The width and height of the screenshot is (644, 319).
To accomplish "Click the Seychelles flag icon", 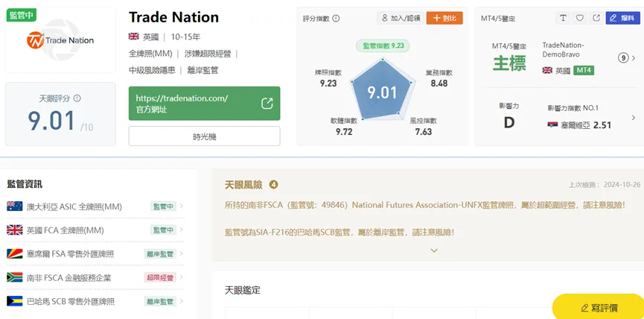I will (15, 254).
